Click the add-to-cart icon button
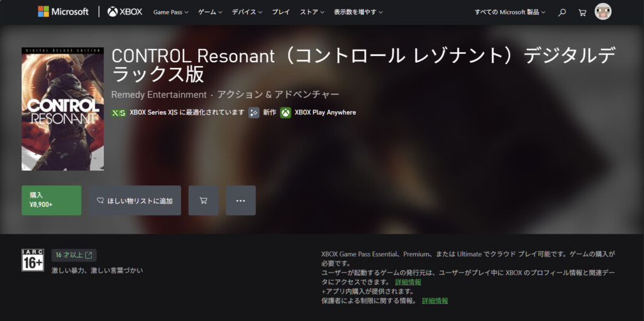The height and width of the screenshot is (321, 644). click(203, 200)
